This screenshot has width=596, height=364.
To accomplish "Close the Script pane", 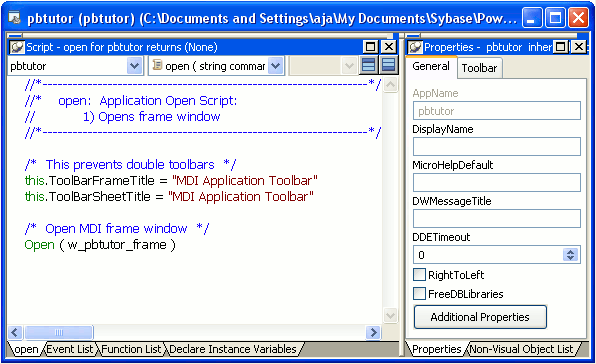I will pos(389,47).
